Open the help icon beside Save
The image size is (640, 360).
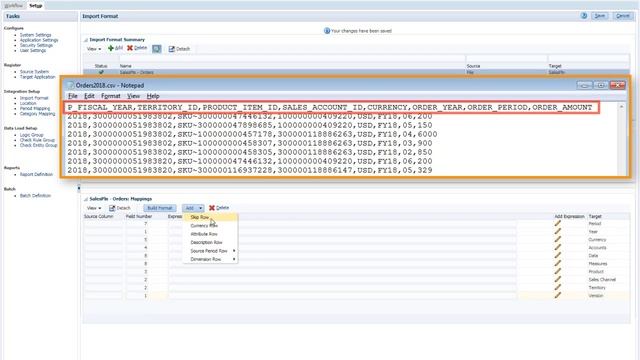point(584,16)
